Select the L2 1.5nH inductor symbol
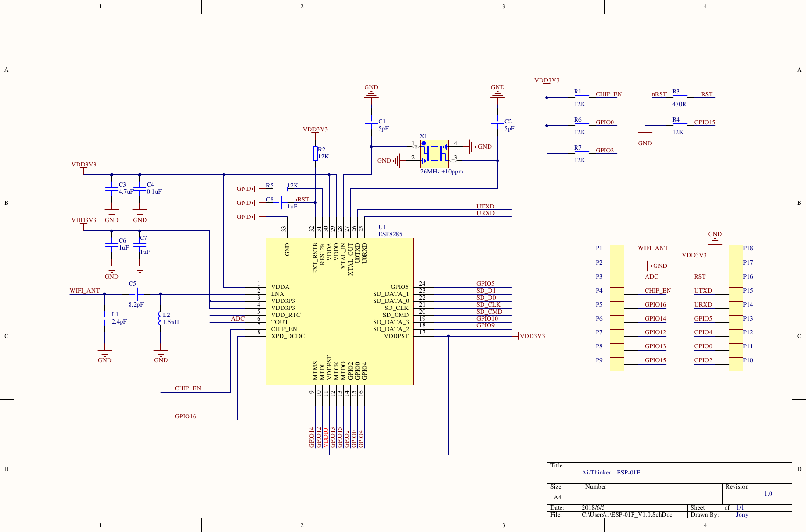 point(160,318)
